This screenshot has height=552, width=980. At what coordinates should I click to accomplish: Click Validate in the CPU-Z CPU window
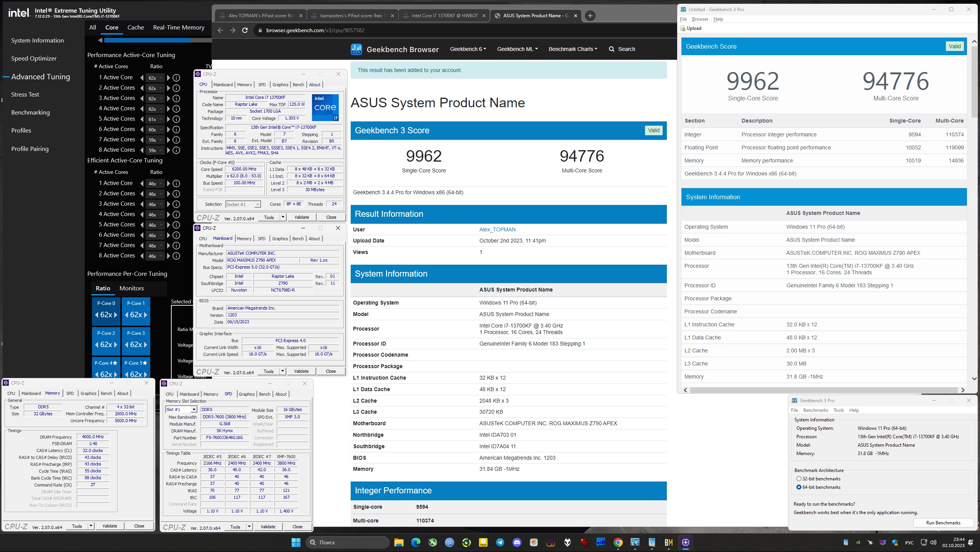[302, 217]
